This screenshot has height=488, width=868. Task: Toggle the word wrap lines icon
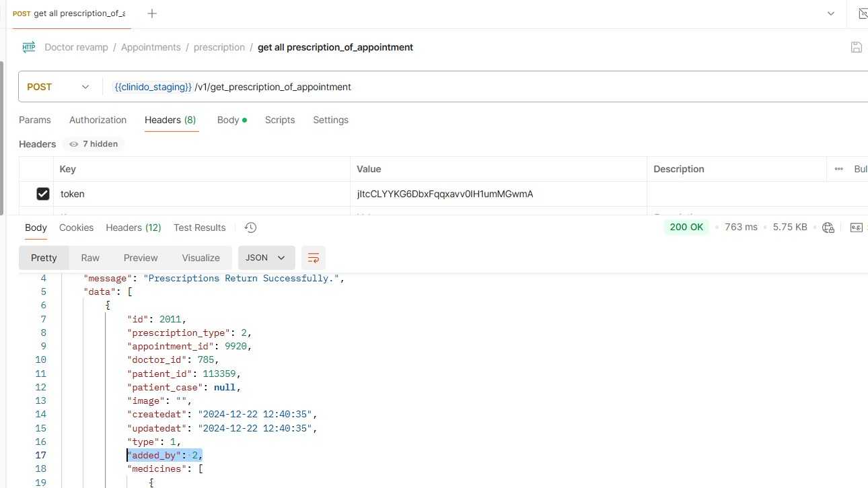pos(313,258)
